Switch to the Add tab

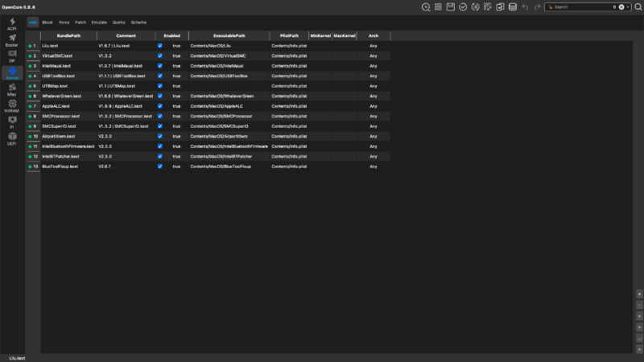(33, 23)
